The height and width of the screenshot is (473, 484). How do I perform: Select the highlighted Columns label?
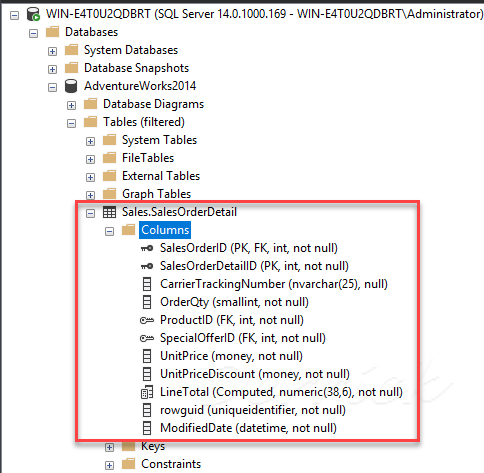(165, 230)
